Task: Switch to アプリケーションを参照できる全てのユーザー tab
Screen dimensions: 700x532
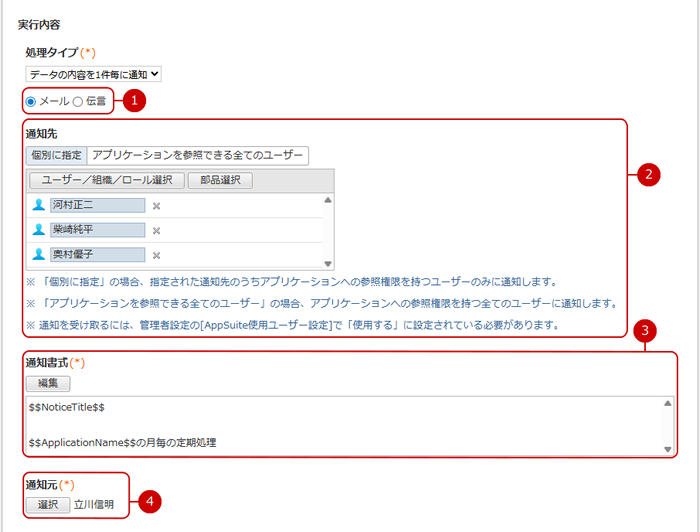Action: click(x=197, y=155)
